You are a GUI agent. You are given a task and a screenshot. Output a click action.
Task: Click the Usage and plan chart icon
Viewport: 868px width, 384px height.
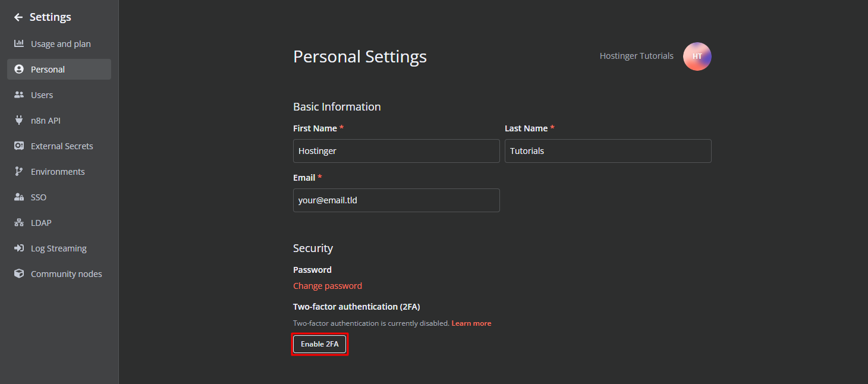(x=19, y=43)
